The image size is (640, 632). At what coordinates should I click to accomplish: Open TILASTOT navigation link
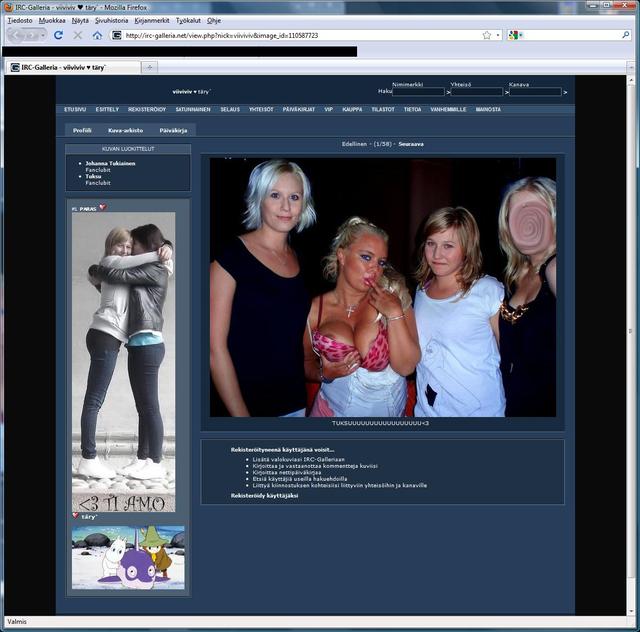(383, 109)
